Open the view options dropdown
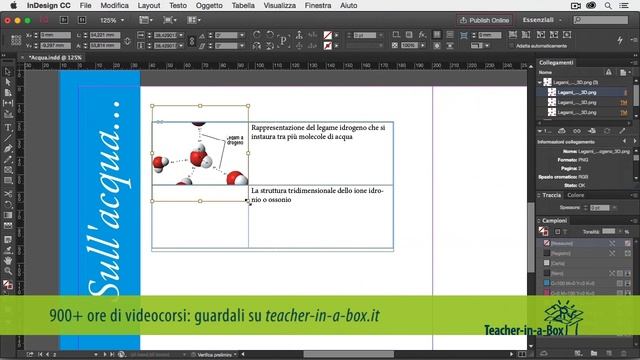 (146, 20)
